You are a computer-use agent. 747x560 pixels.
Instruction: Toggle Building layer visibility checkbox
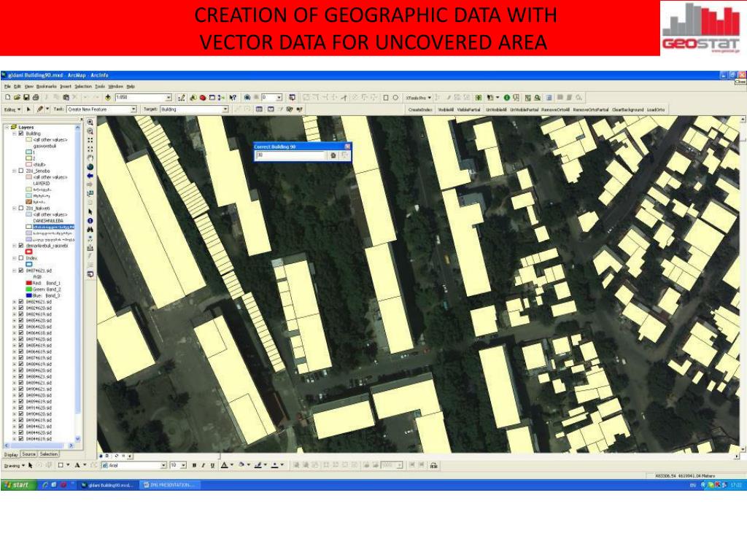click(21, 134)
